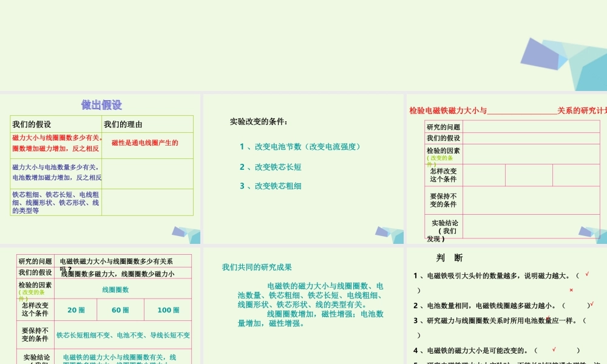Select item 2、改变铁芯长短
The height and width of the screenshot is (364, 607).
[270, 167]
